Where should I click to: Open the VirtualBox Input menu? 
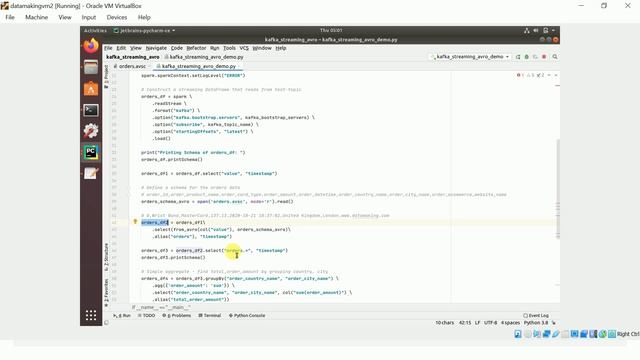(x=89, y=17)
